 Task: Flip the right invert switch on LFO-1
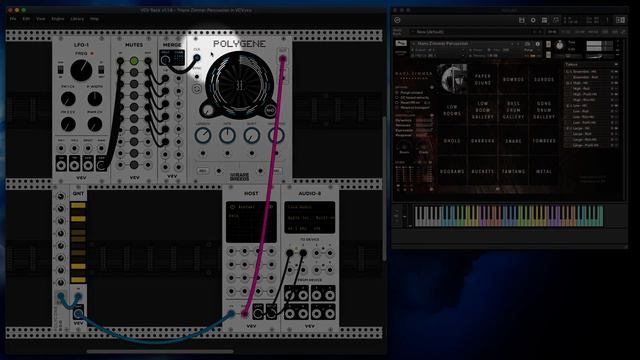tap(101, 70)
